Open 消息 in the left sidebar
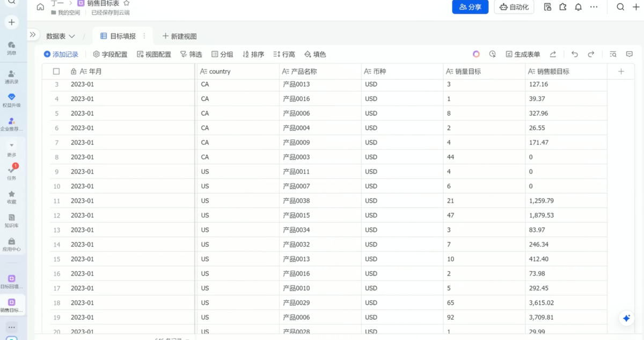 click(11, 48)
